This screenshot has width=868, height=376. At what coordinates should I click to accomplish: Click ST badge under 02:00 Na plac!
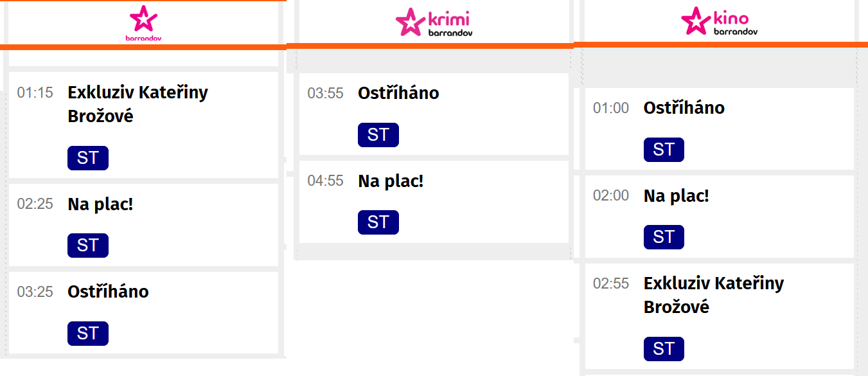coord(664,237)
